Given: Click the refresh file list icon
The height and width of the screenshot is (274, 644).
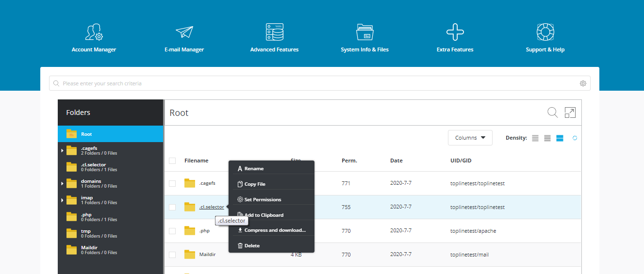Looking at the screenshot, I should [575, 138].
